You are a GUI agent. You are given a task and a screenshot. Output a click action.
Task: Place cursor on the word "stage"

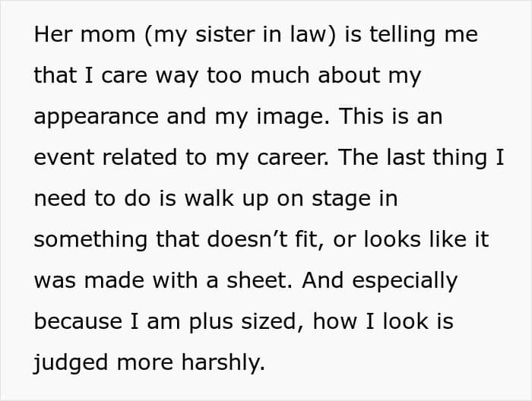tap(340, 199)
